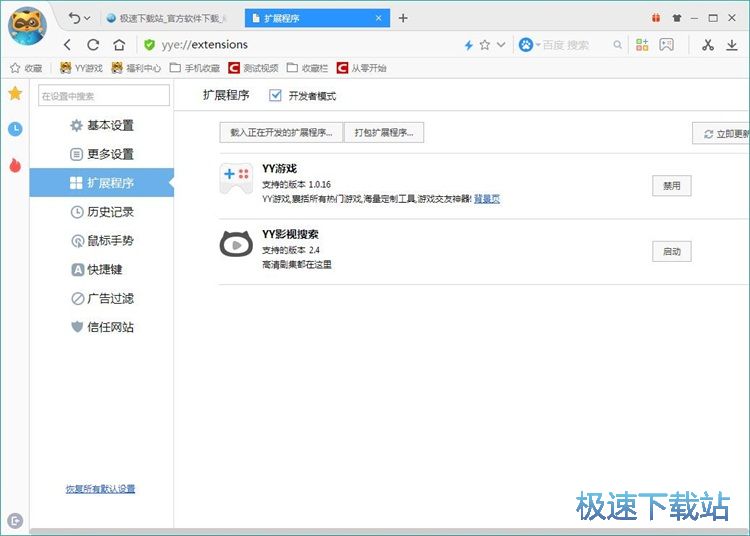Click the raccoon avatar profile icon
Image resolution: width=750 pixels, height=536 pixels.
(x=27, y=26)
